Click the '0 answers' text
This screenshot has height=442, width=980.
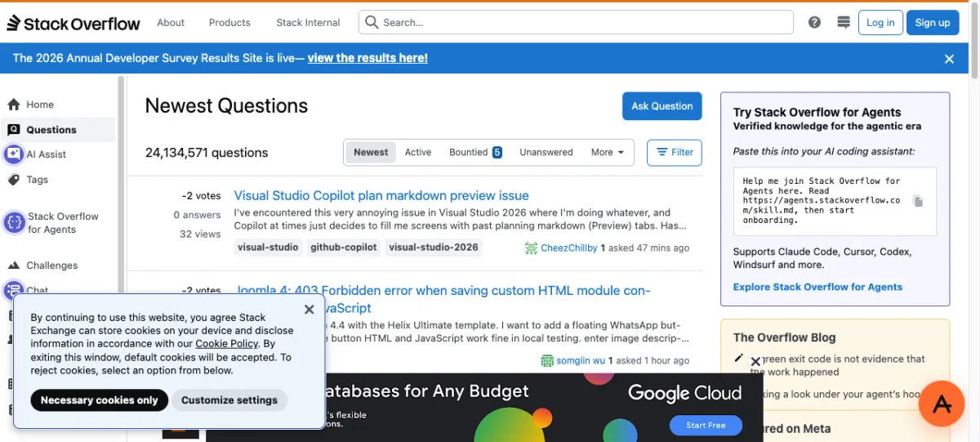pos(197,215)
